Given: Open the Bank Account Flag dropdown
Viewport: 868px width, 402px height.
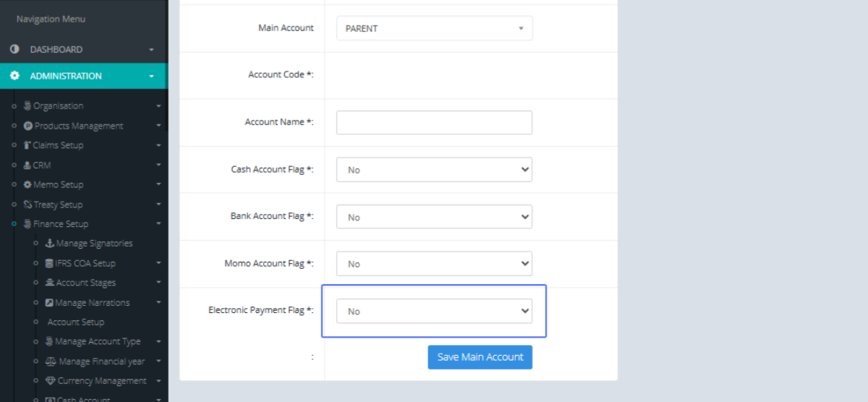Looking at the screenshot, I should click(434, 217).
